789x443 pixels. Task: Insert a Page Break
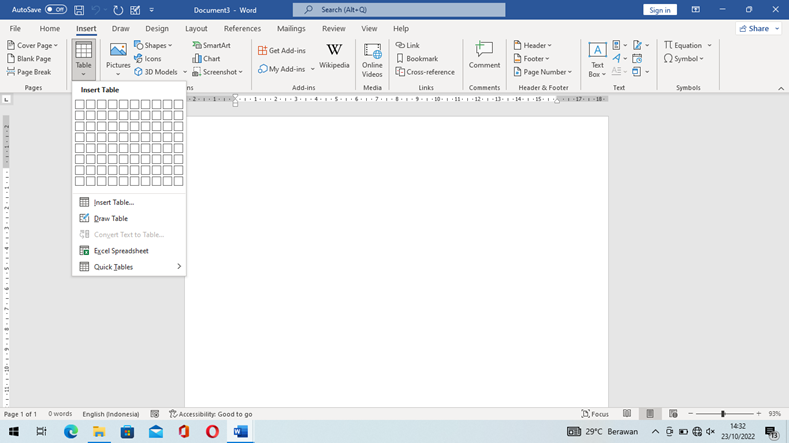pyautogui.click(x=29, y=72)
